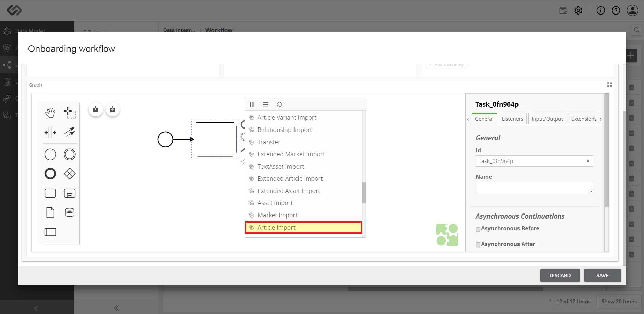The height and width of the screenshot is (314, 644).
Task: Activate the global connect arrow tool
Action: click(69, 132)
